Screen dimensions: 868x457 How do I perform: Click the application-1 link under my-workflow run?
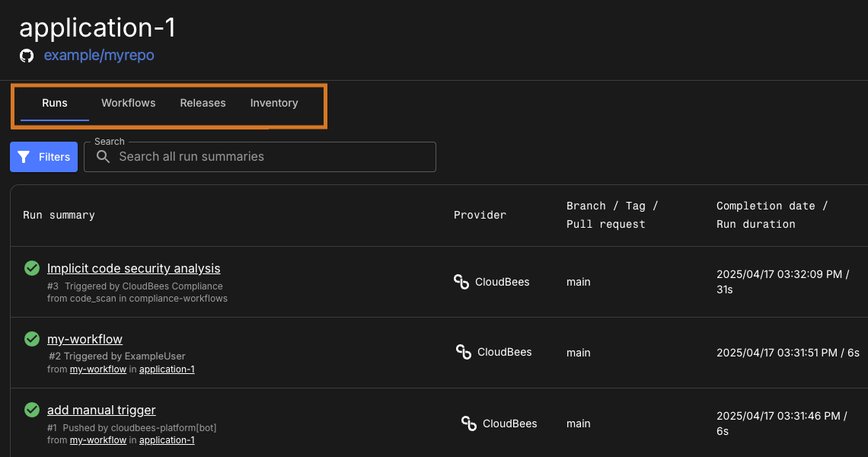click(167, 369)
